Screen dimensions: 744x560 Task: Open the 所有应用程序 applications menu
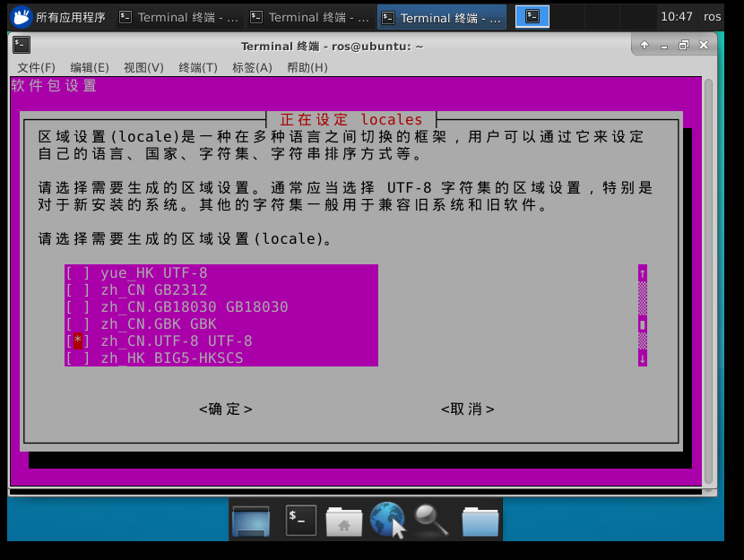58,18
